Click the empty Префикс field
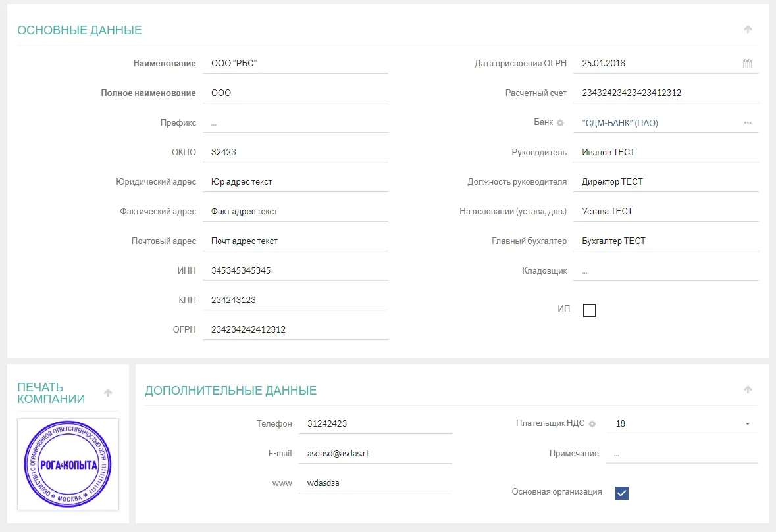The height and width of the screenshot is (532, 776). (x=296, y=123)
